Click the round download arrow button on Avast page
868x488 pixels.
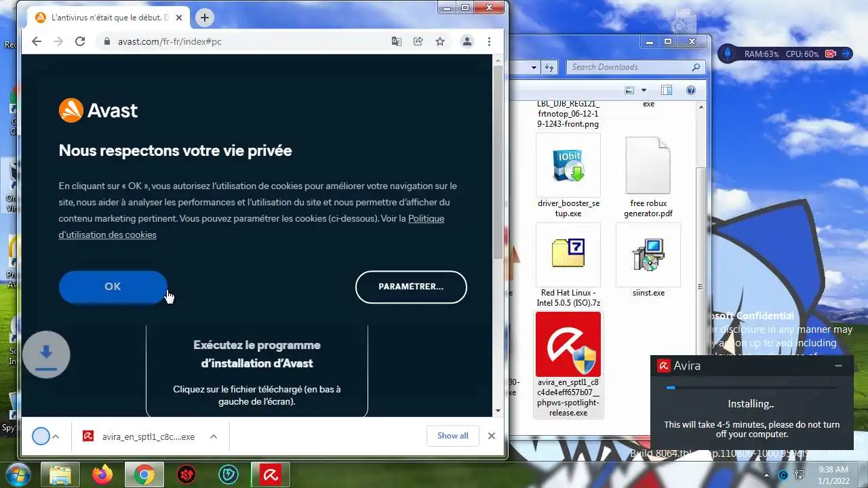[46, 354]
